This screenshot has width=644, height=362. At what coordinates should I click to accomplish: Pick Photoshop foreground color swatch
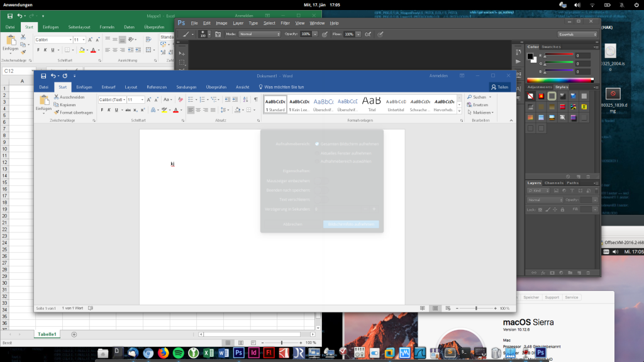point(530,57)
